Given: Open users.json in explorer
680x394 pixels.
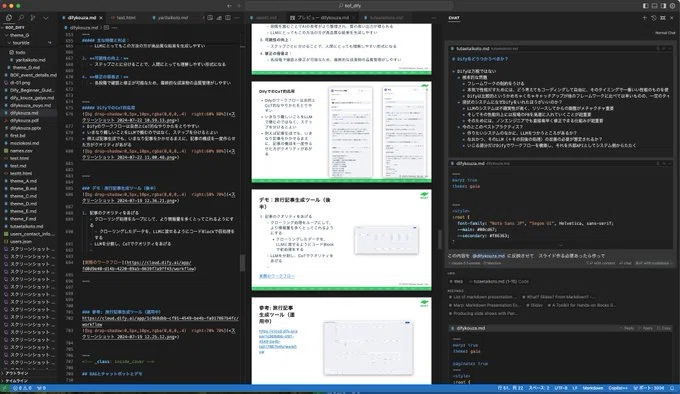Looking at the screenshot, I should click(x=21, y=241).
